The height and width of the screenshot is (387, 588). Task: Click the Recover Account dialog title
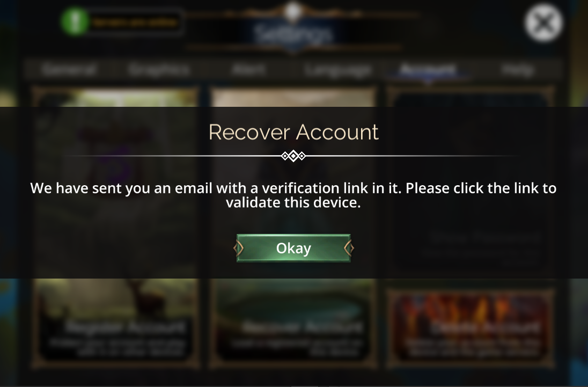point(293,132)
